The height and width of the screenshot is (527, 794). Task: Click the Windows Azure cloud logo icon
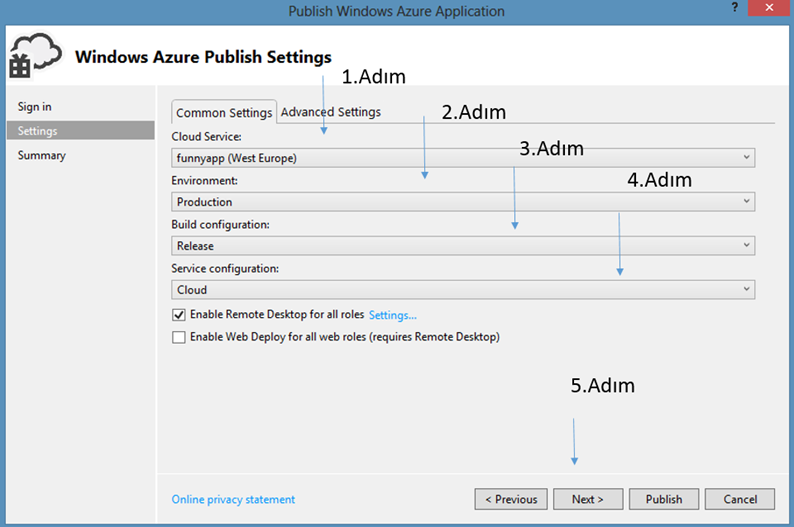point(35,56)
